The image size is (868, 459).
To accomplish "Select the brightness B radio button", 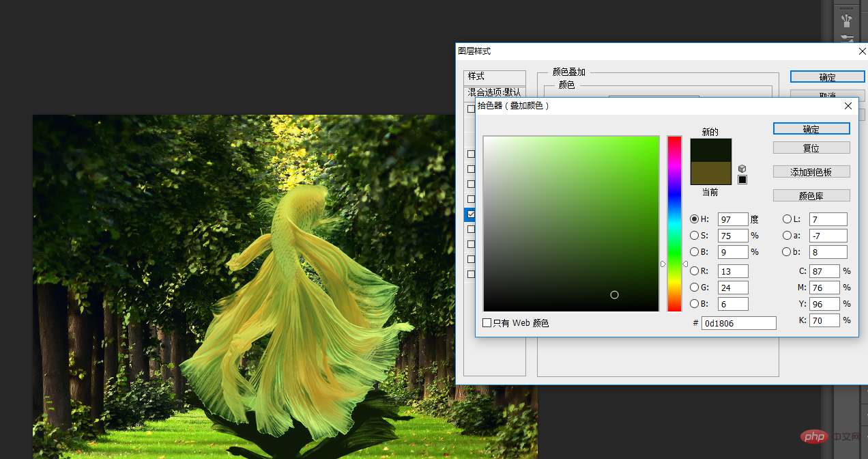I will (x=694, y=252).
